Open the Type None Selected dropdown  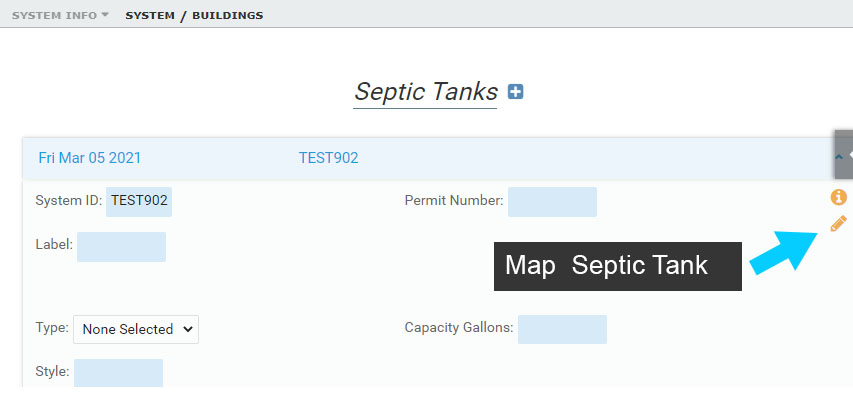(x=136, y=328)
